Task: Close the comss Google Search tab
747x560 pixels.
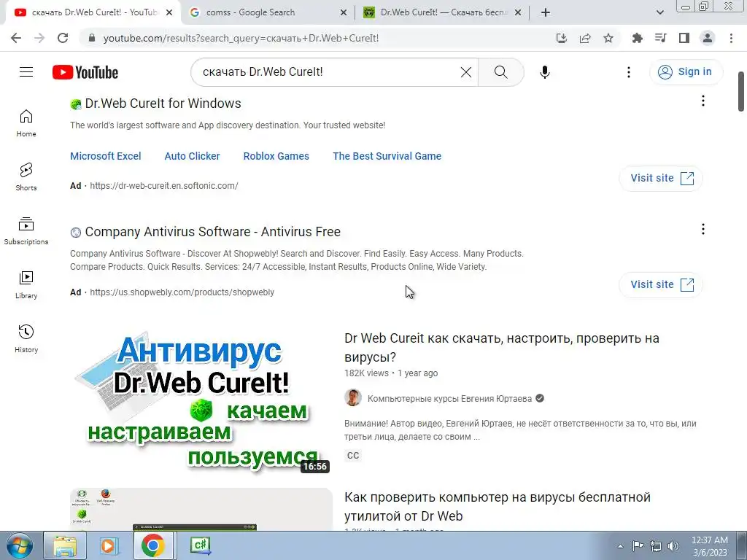Action: coord(344,12)
